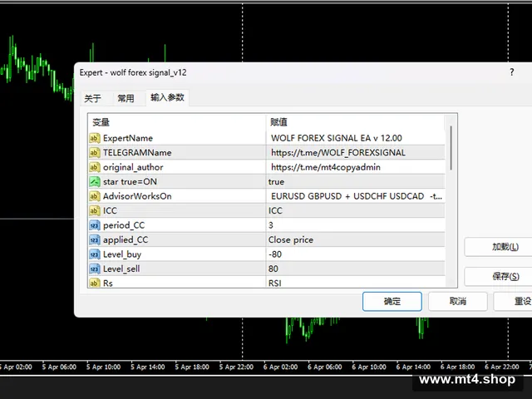Click the 重设 reset button
The height and width of the screenshot is (399, 532).
513,301
